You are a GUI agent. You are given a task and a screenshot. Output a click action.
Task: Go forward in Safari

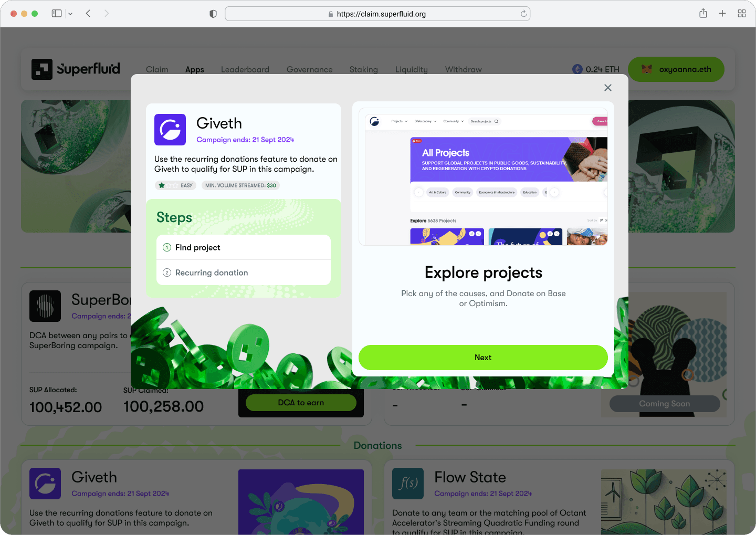tap(107, 13)
